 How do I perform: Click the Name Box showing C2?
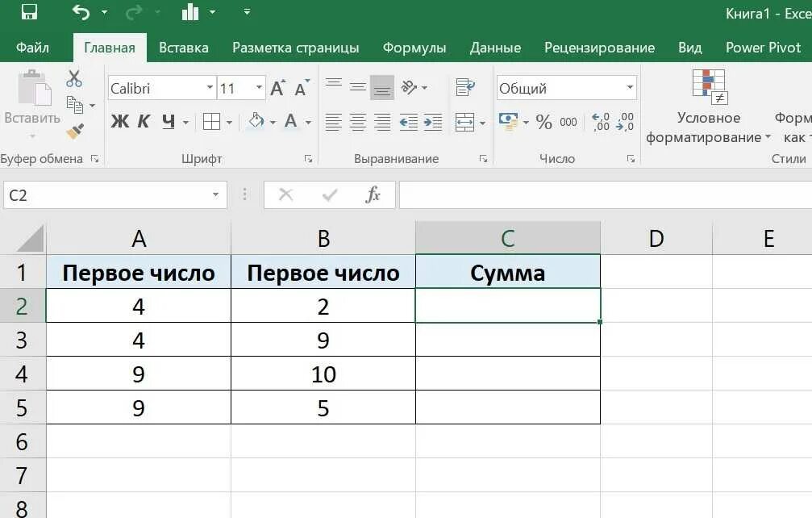(x=115, y=194)
